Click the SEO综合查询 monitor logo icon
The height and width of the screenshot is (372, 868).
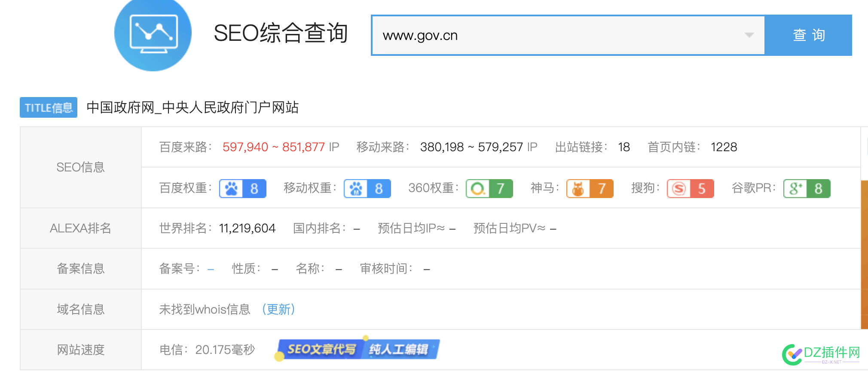(x=153, y=33)
